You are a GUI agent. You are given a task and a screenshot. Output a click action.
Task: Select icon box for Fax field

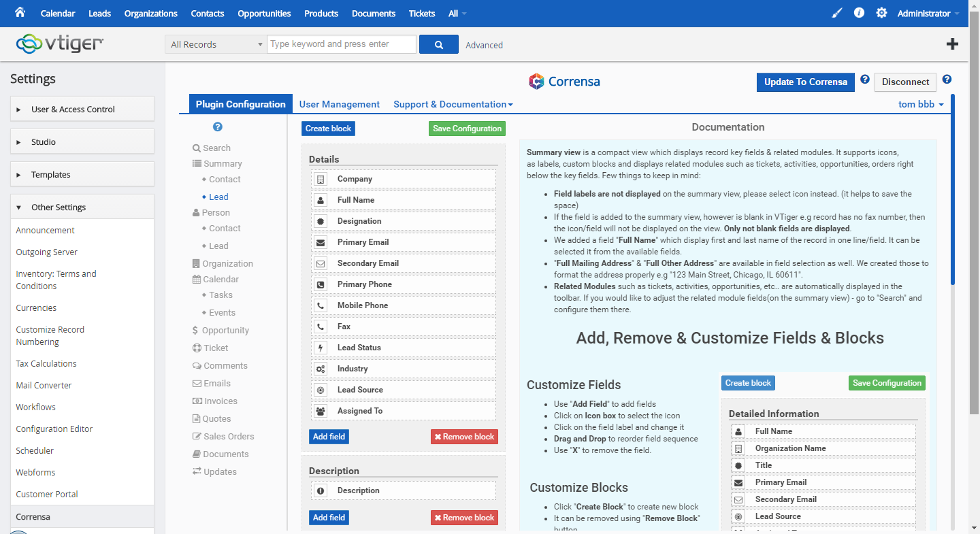pyautogui.click(x=321, y=327)
